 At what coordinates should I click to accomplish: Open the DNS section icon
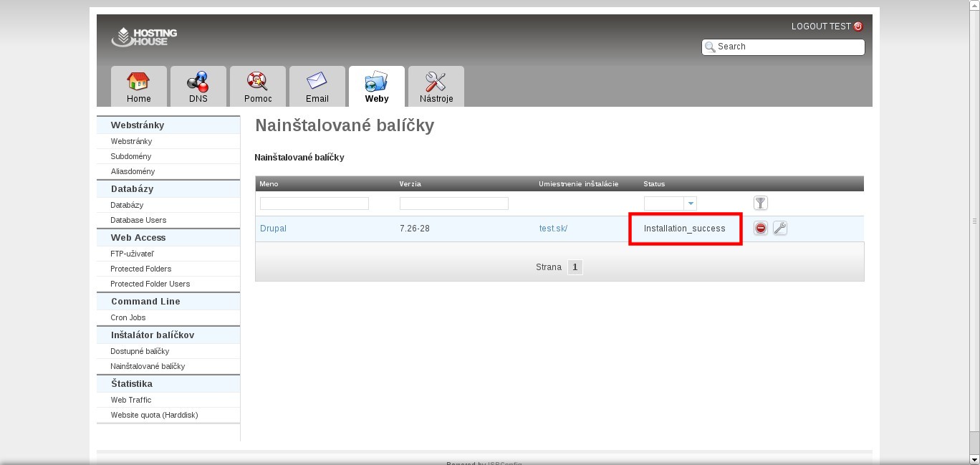tap(198, 82)
